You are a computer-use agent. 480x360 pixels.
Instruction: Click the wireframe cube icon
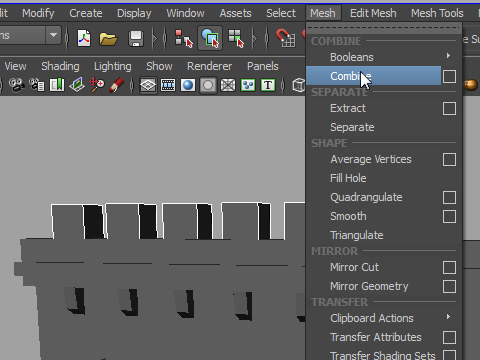click(x=299, y=85)
